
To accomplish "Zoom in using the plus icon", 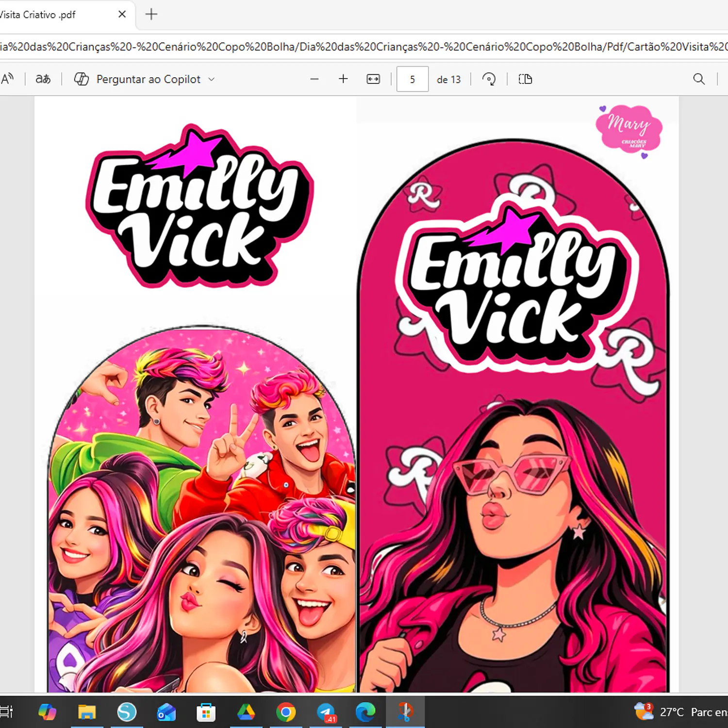I will [343, 79].
